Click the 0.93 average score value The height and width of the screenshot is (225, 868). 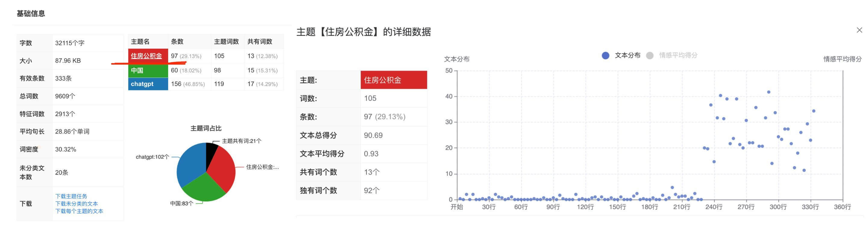pos(371,154)
